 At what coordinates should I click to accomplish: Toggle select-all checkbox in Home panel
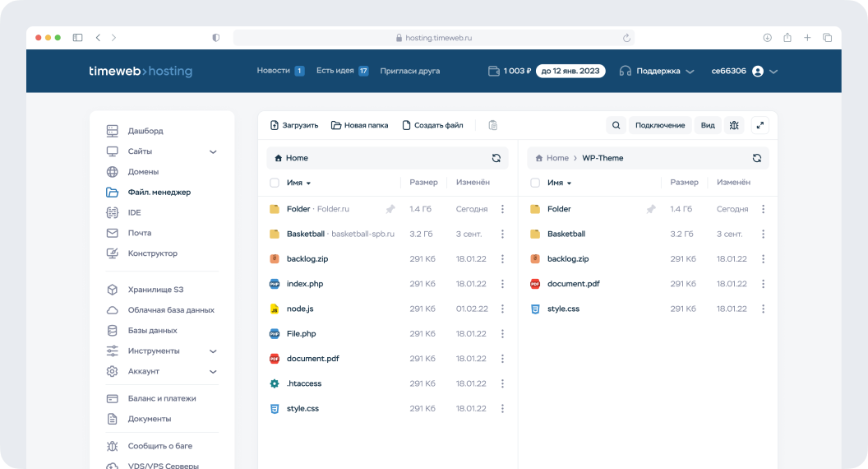(275, 183)
